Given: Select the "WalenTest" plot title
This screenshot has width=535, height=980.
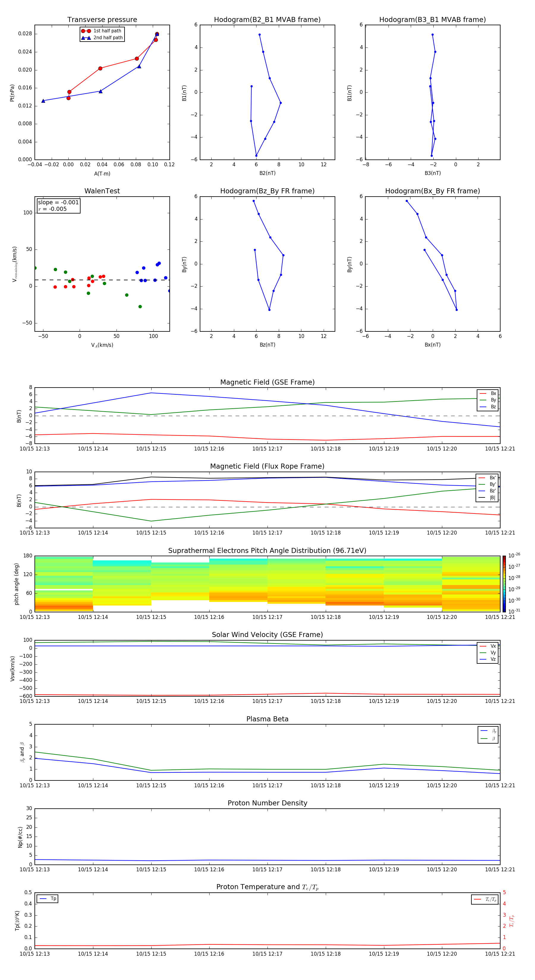Looking at the screenshot, I should [x=102, y=191].
